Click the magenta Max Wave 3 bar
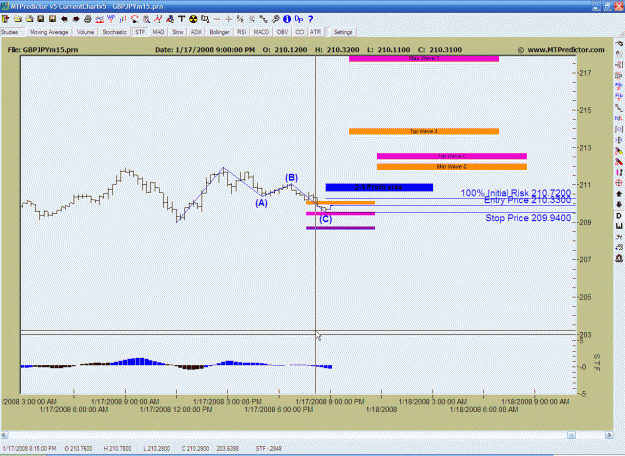The height and width of the screenshot is (456, 625). tap(424, 59)
